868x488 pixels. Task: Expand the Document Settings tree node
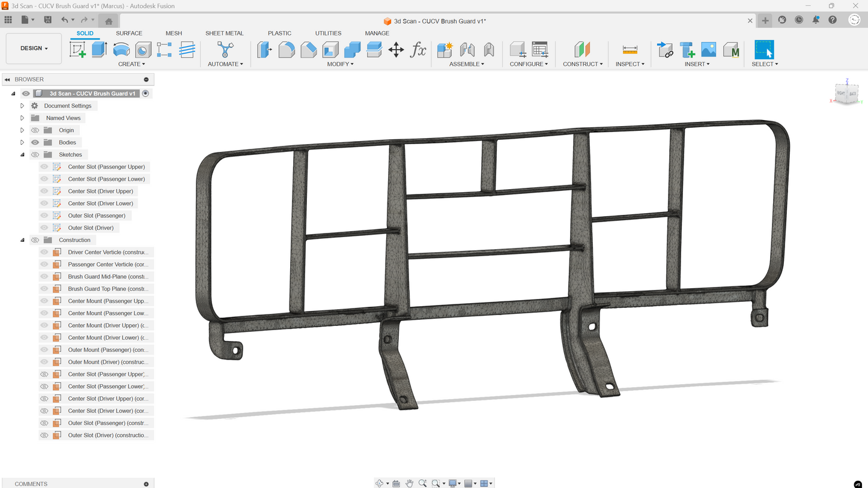22,106
